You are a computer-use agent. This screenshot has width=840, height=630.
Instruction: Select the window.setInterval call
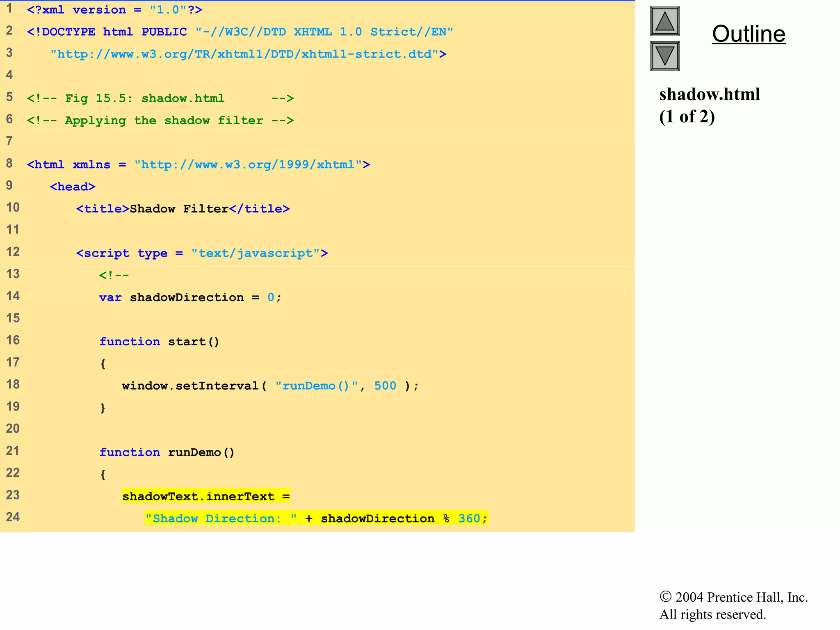(x=270, y=386)
